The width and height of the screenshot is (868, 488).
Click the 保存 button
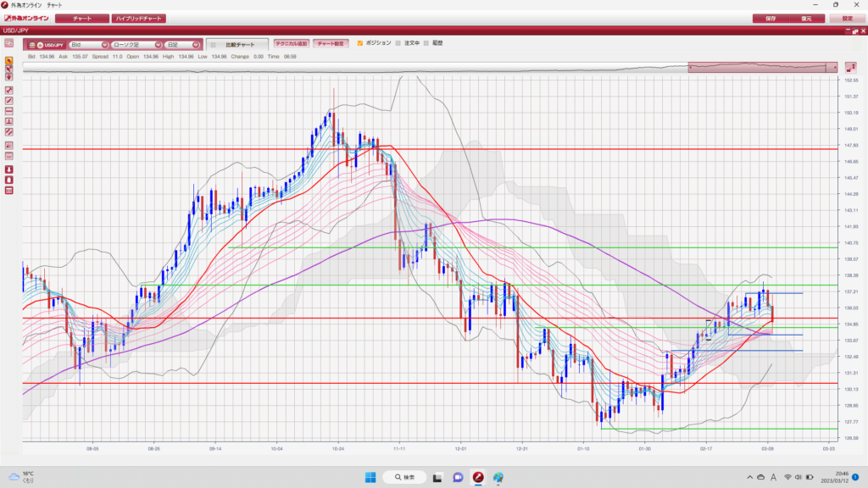(771, 19)
